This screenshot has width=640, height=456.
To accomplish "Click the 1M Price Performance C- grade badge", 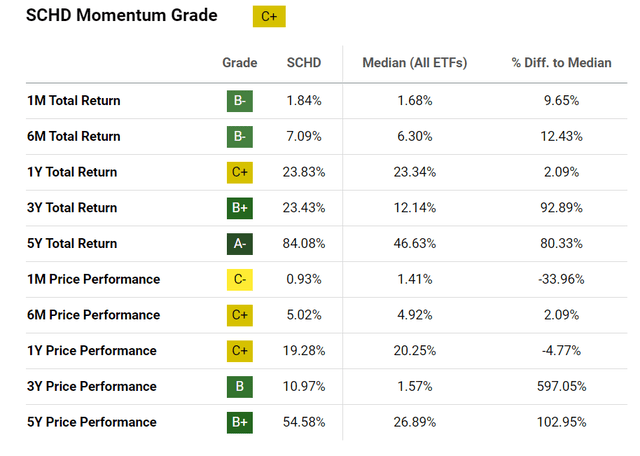I will click(239, 280).
